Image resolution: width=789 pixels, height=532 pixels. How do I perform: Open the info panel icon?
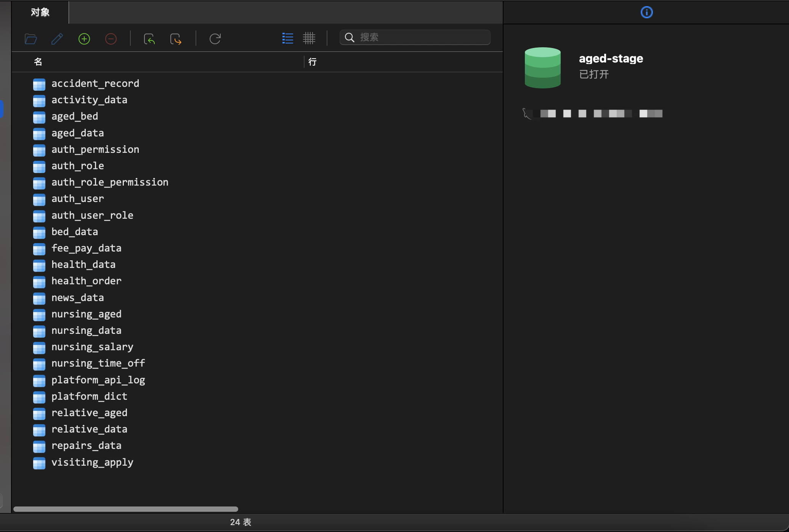(646, 12)
